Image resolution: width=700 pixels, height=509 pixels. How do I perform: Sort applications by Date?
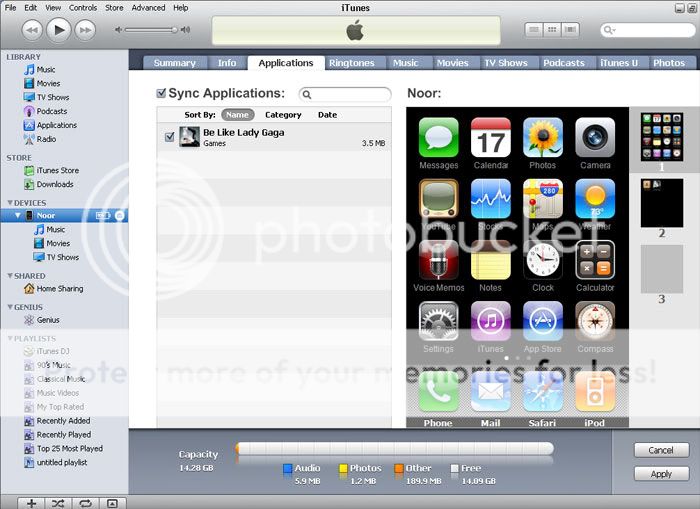click(327, 115)
